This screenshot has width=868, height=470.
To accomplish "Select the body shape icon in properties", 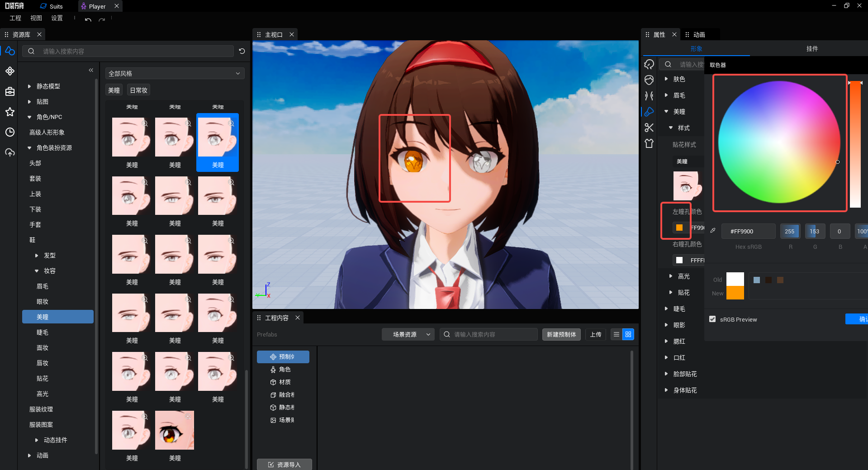I will coord(649,96).
